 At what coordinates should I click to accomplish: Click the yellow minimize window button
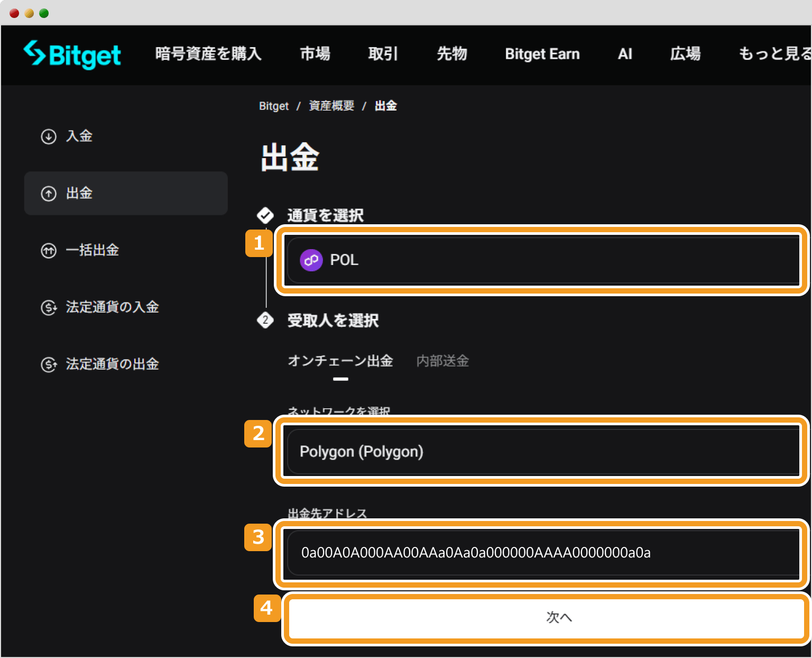click(29, 13)
